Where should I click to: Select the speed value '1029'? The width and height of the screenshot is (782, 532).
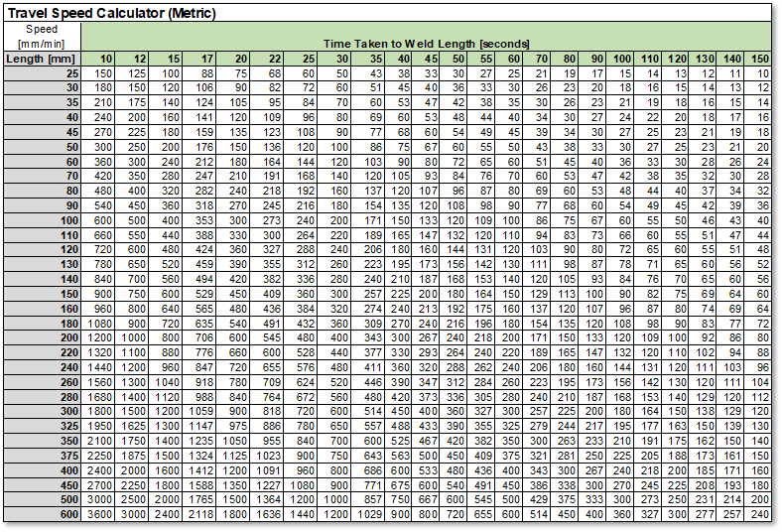click(x=370, y=514)
